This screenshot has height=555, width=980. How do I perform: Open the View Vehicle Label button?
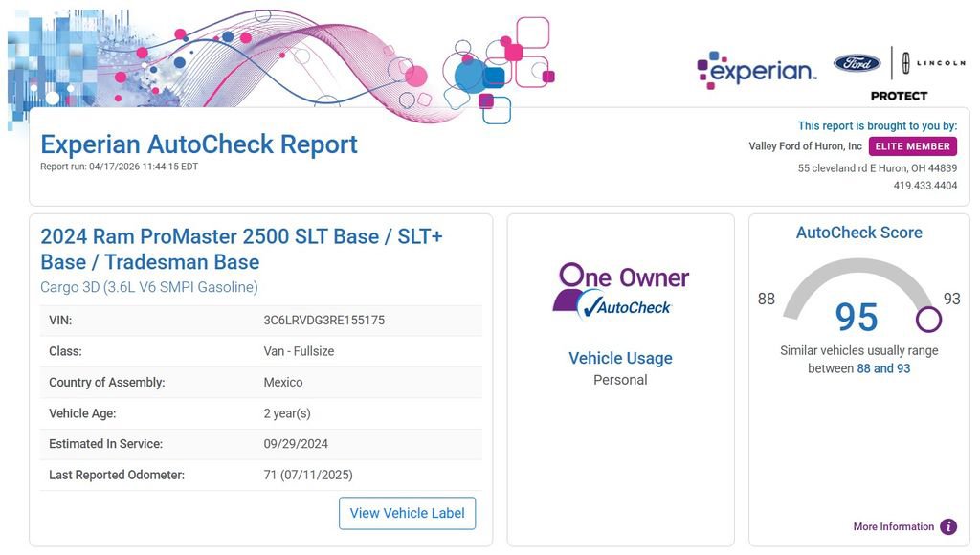pyautogui.click(x=407, y=513)
